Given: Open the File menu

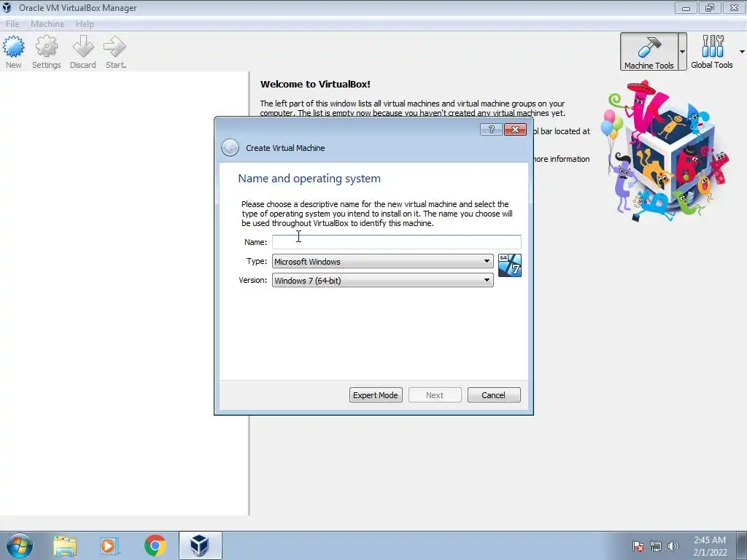Looking at the screenshot, I should (12, 24).
